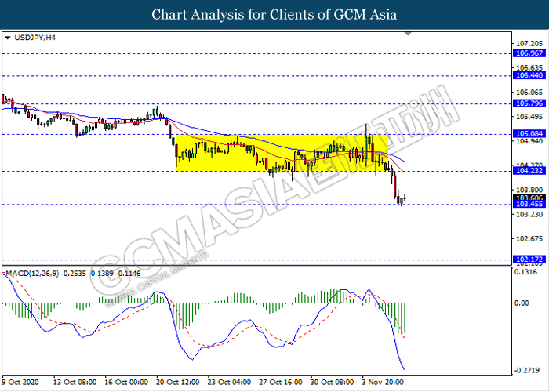Click the chart shift triangle marker
Screen dimensions: 549x392
pos(408,34)
